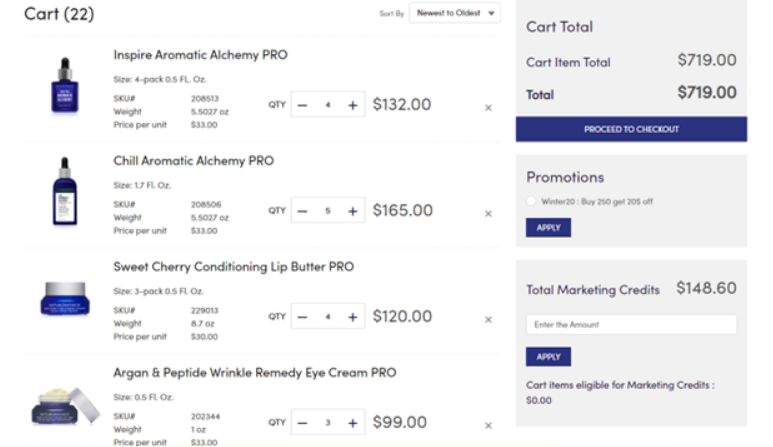
Task: Apply marketing credits amount
Action: tap(548, 357)
